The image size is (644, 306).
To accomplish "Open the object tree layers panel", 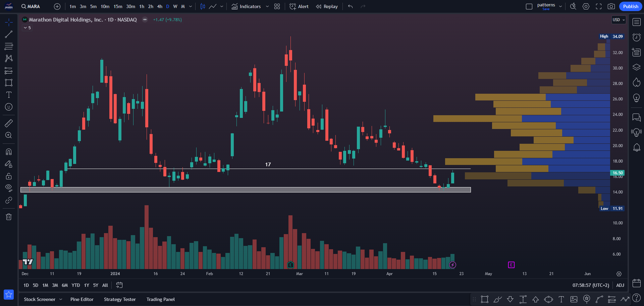I will (636, 67).
